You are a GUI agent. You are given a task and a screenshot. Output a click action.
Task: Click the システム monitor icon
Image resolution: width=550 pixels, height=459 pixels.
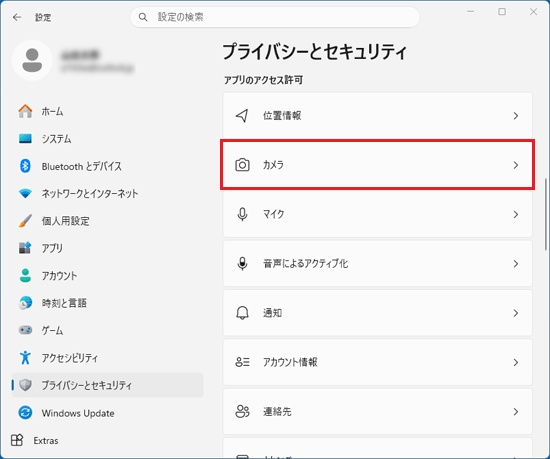[25, 139]
